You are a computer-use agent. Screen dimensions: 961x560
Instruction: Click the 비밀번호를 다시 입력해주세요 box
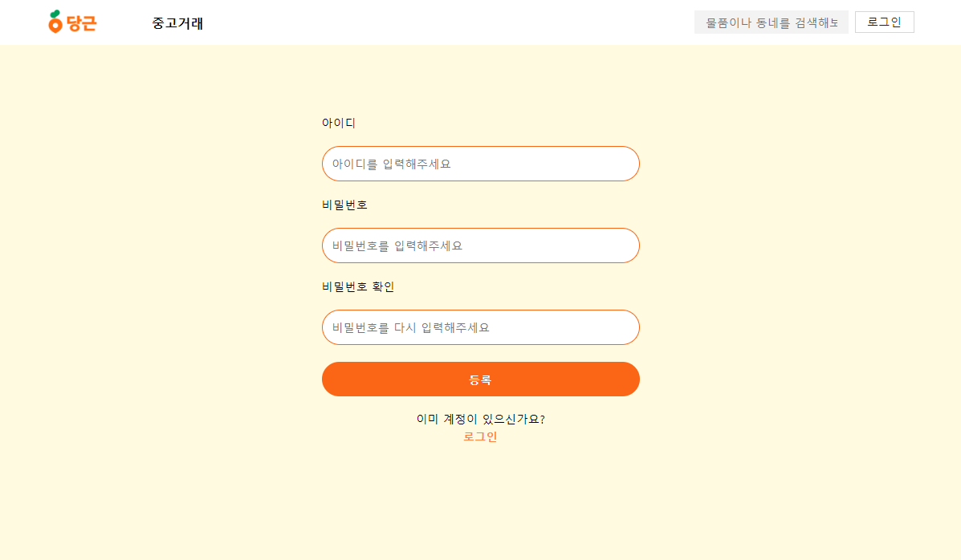[480, 327]
